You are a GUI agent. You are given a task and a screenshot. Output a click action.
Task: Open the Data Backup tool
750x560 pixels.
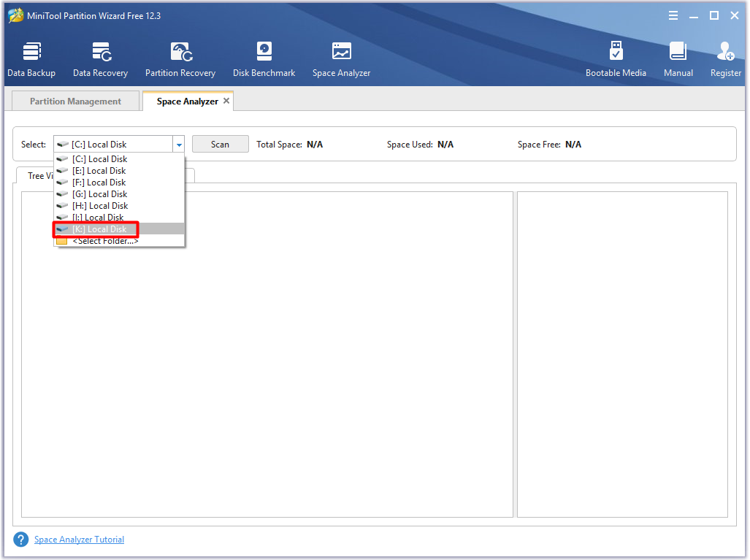pyautogui.click(x=31, y=60)
